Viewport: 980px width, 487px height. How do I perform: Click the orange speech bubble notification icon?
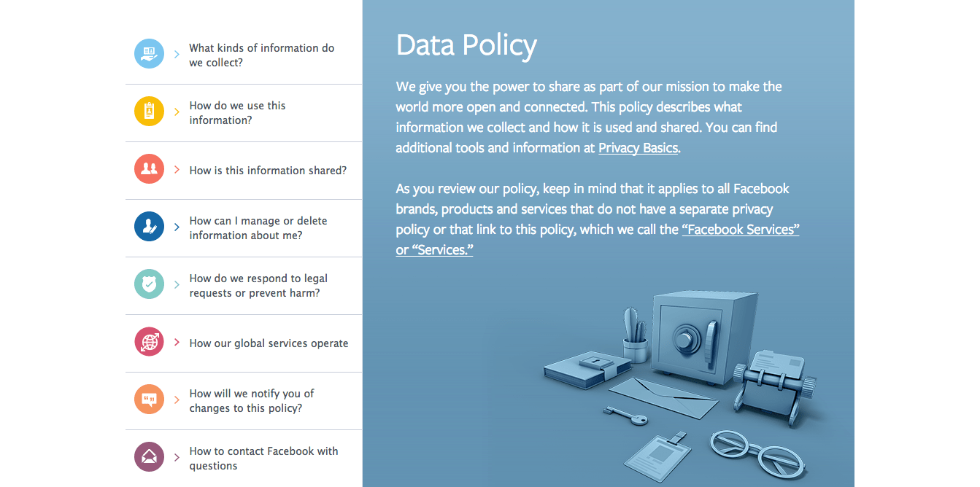click(149, 400)
